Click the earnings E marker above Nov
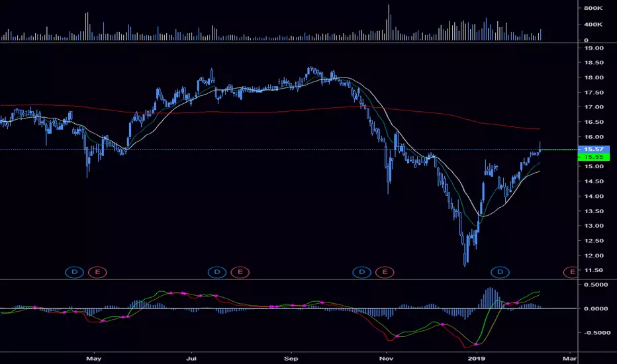 tap(385, 272)
